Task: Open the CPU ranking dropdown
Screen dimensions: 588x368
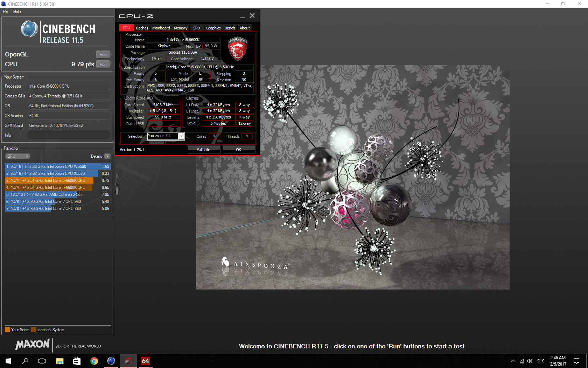Action: 17,156
